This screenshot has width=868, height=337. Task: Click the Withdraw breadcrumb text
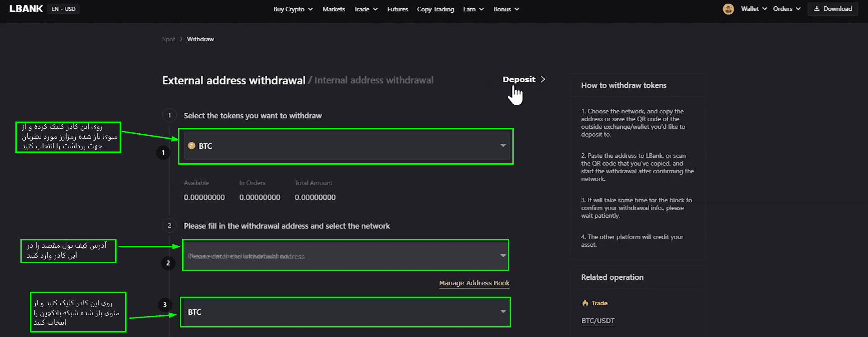click(x=200, y=39)
